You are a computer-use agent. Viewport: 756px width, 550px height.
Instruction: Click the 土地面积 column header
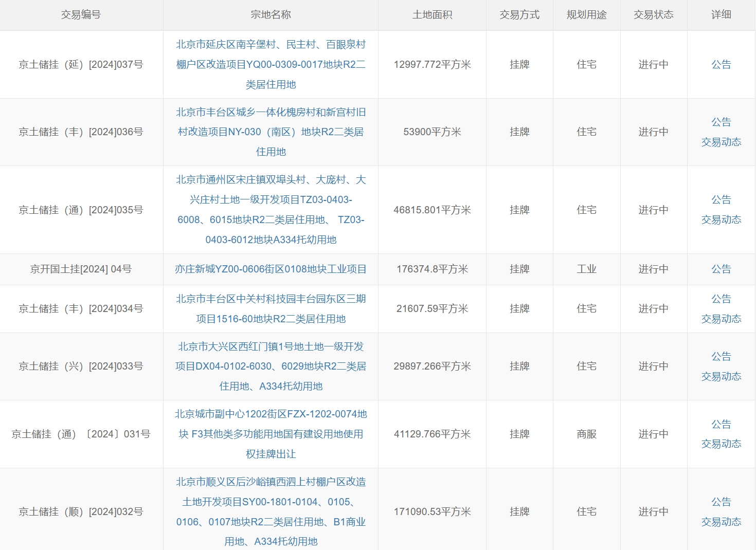point(432,15)
